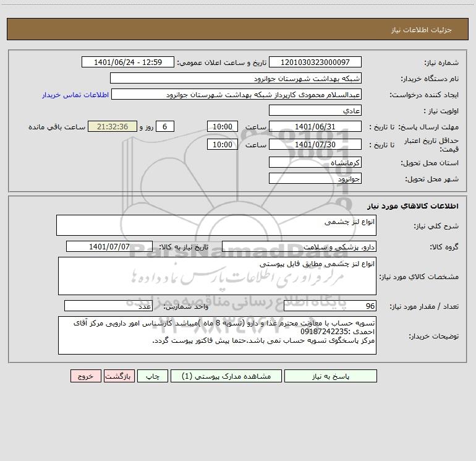Image resolution: width=476 pixels, height=461 pixels.
Task: Click the توضیحات خریدار label
Action: pyautogui.click(x=433, y=336)
